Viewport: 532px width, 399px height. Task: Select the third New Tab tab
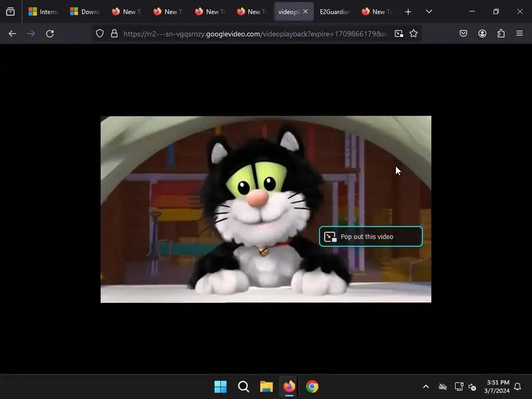(209, 12)
